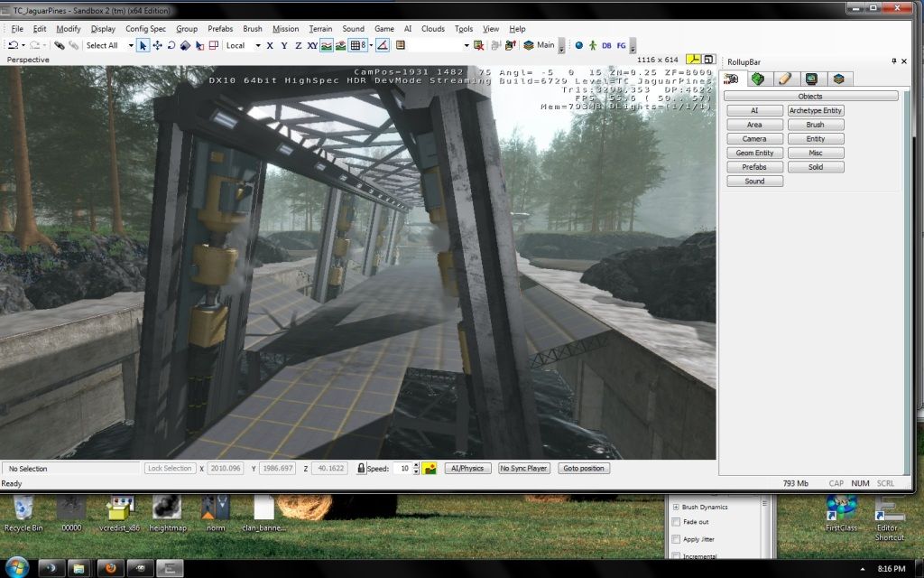Image resolution: width=924 pixels, height=578 pixels.
Task: Switch to RollupBar Display settings tab
Action: pyautogui.click(x=812, y=79)
